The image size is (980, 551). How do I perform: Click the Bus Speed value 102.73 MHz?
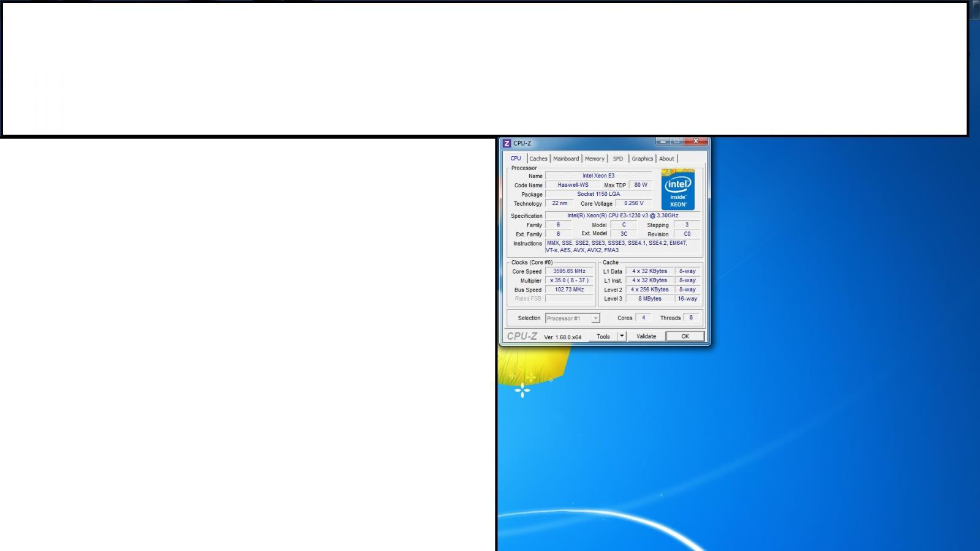coord(569,290)
